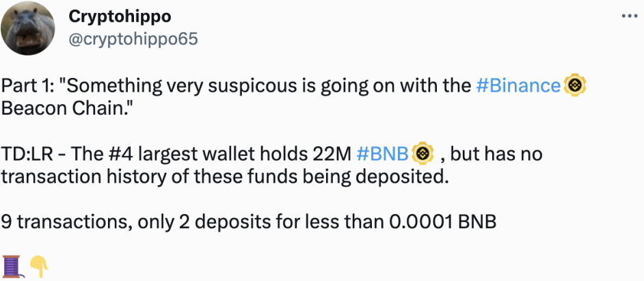Click the purple thread spool emoji
644x281 pixels.
point(12,267)
